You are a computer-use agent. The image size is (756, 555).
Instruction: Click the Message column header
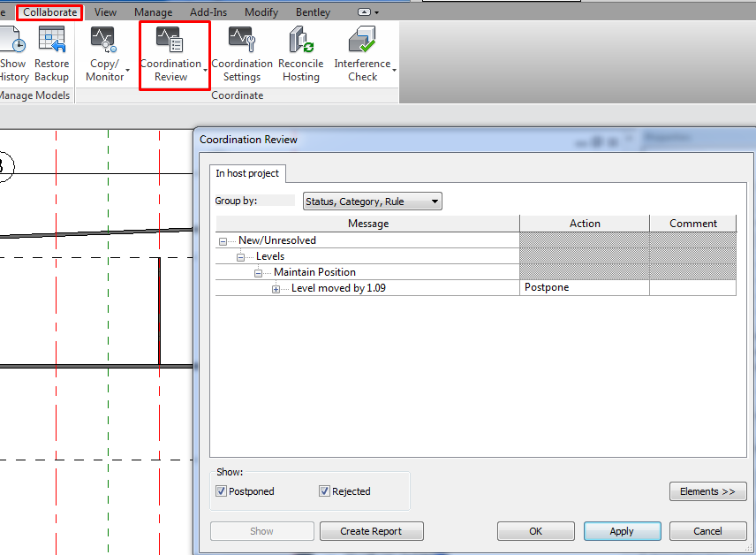point(368,224)
